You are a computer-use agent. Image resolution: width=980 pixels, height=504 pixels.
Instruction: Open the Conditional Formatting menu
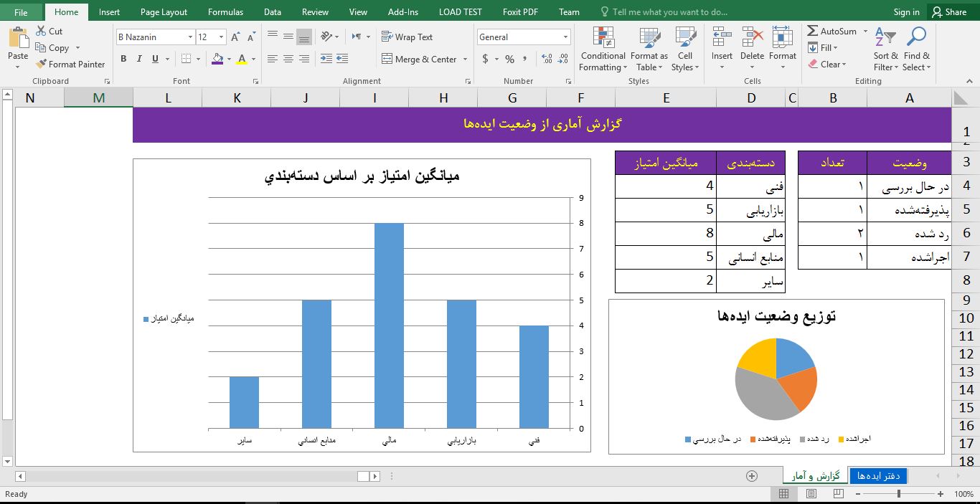[603, 49]
